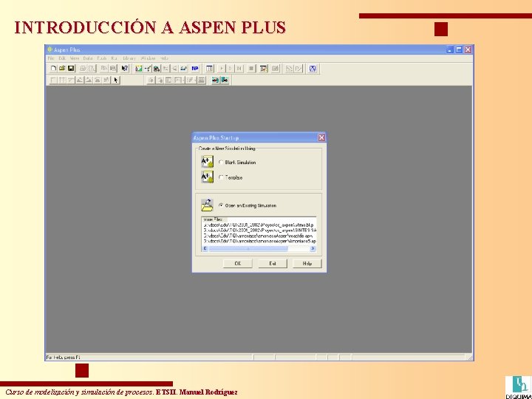Screen dimensions: 532x399
Task: Select the recent file ending in Amoniaco5
Action: 259,241
